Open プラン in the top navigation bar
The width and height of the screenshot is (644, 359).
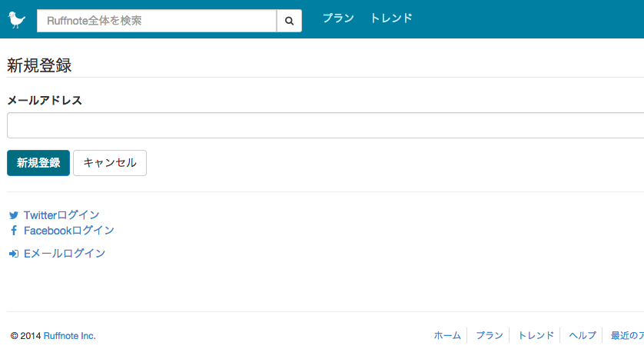[x=338, y=18]
